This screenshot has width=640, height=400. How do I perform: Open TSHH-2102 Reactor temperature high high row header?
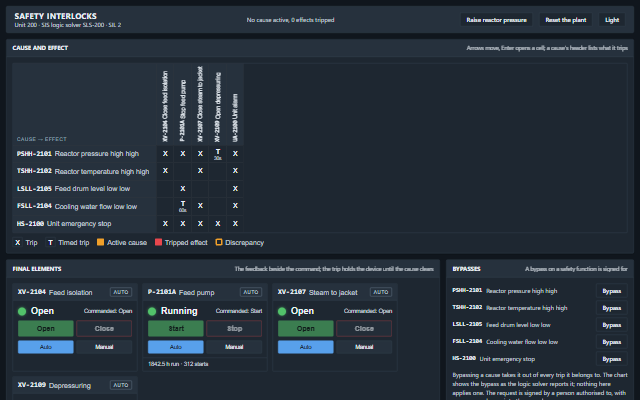coord(84,171)
